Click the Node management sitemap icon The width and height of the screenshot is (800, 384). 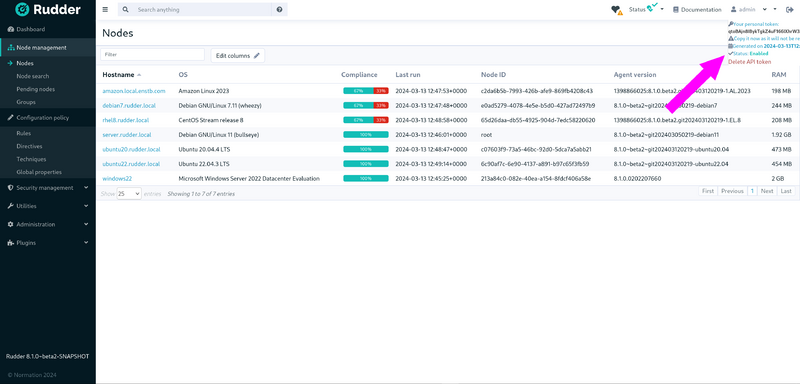(x=11, y=47)
